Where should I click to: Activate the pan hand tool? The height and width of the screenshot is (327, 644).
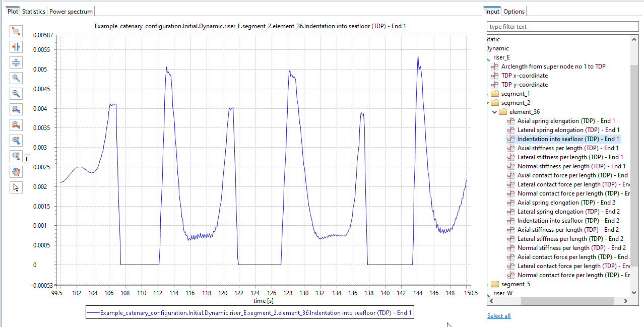[16, 171]
